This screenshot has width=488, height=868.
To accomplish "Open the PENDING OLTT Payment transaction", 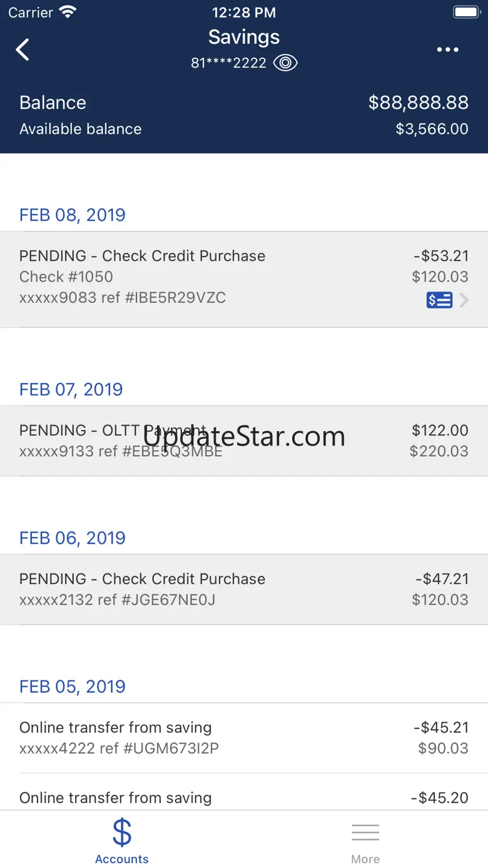I will point(244,441).
